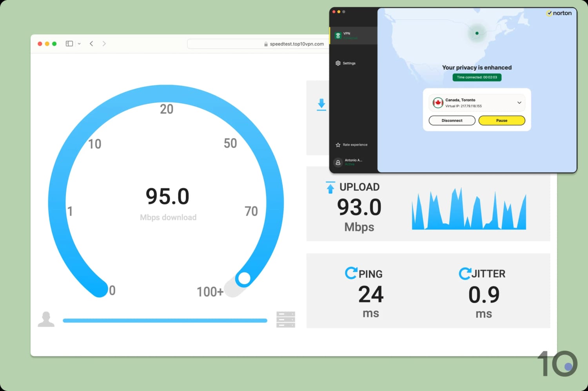
Task: Click the Canada flag icon
Action: pos(438,103)
